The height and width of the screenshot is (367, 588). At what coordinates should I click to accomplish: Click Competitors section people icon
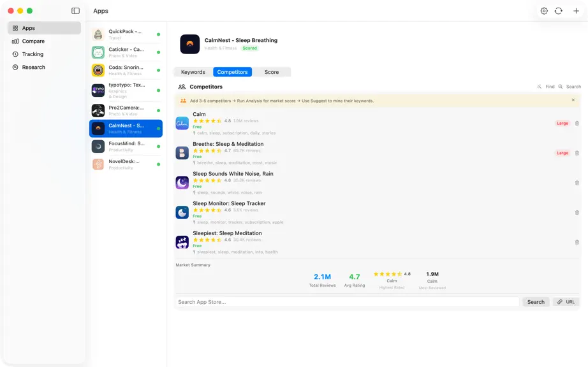click(x=182, y=87)
